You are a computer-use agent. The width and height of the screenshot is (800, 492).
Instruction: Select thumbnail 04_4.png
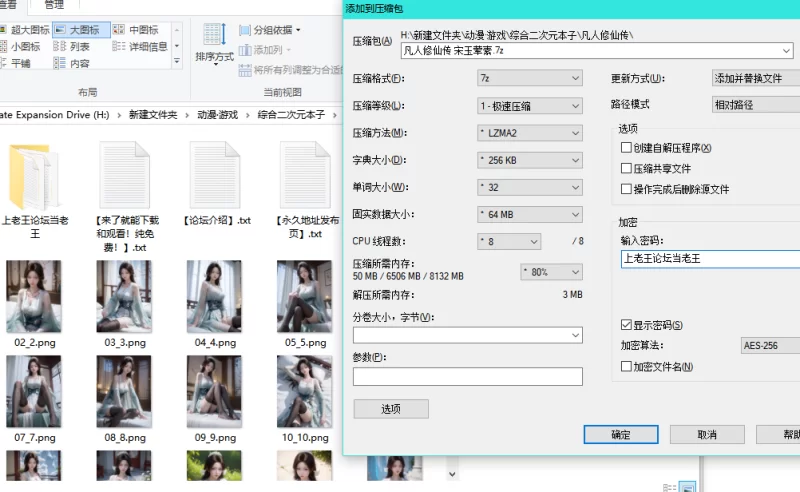click(215, 304)
